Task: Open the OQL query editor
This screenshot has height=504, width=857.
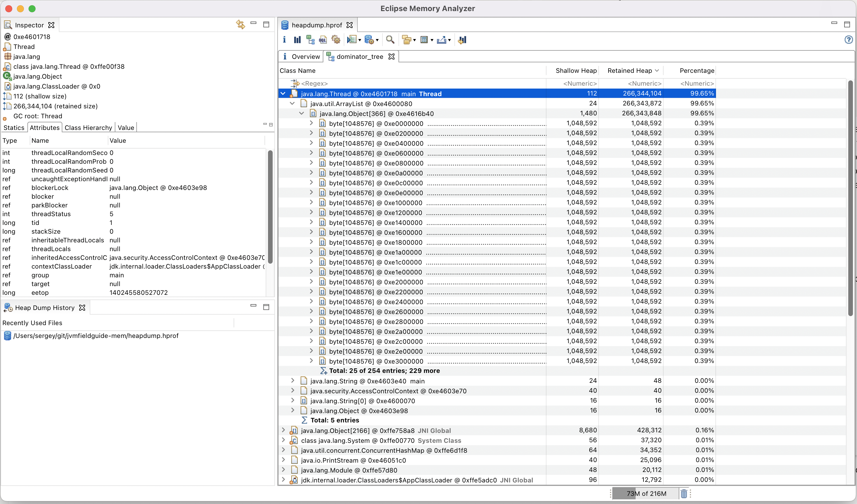Action: (323, 40)
